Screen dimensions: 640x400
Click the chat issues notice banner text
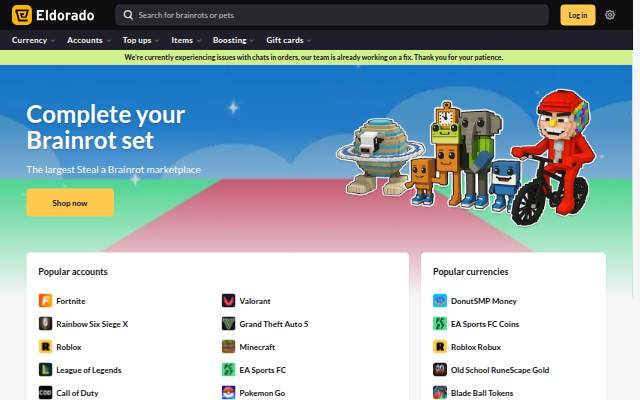(x=313, y=57)
